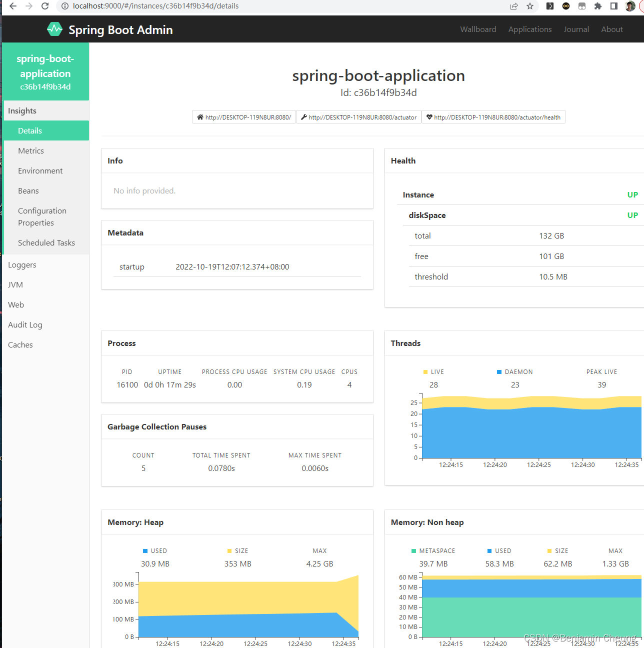Open the About nav item
Screen dimensions: 644x648
[612, 29]
